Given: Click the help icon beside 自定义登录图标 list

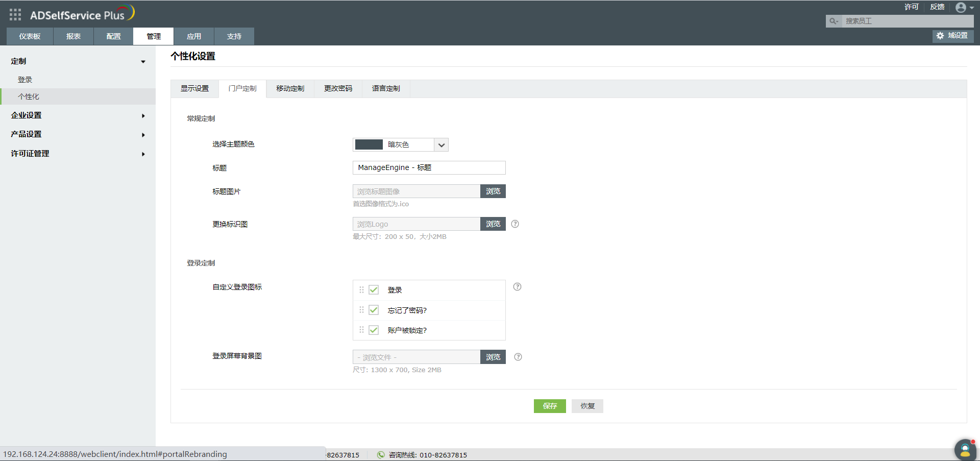Looking at the screenshot, I should pos(517,286).
